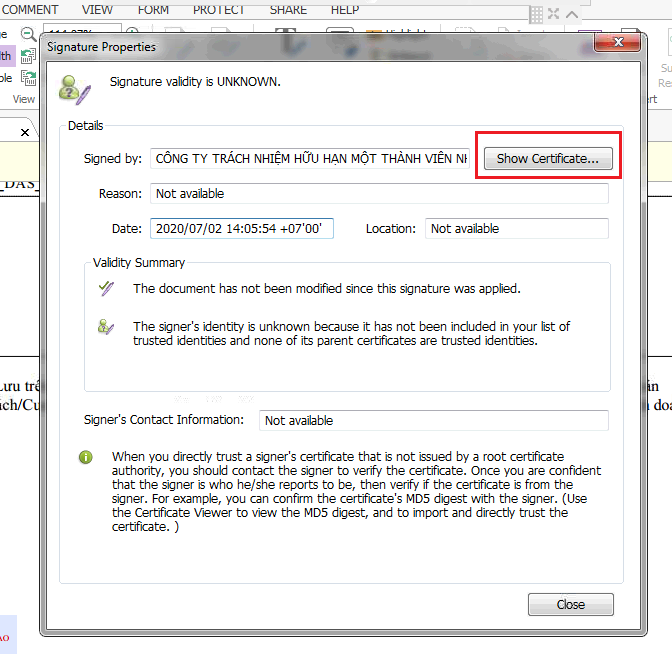Click the zoom out magnifier icon
This screenshot has width=672, height=654.
tap(28, 34)
